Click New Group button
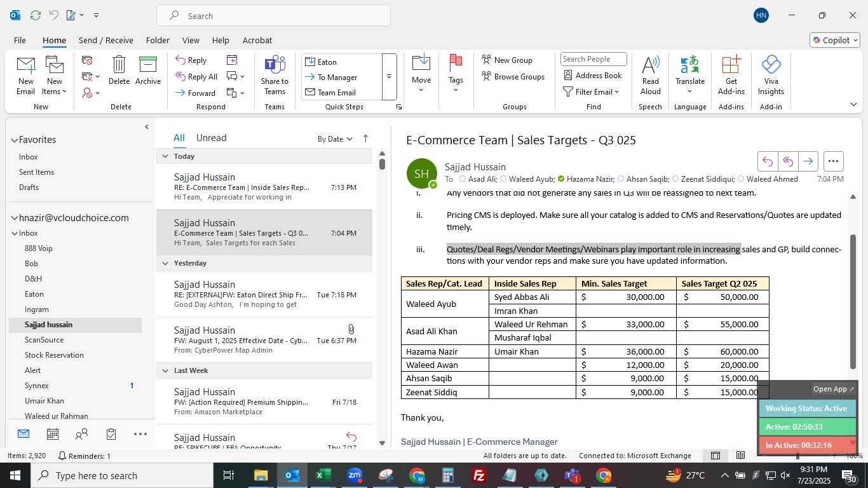 [507, 60]
